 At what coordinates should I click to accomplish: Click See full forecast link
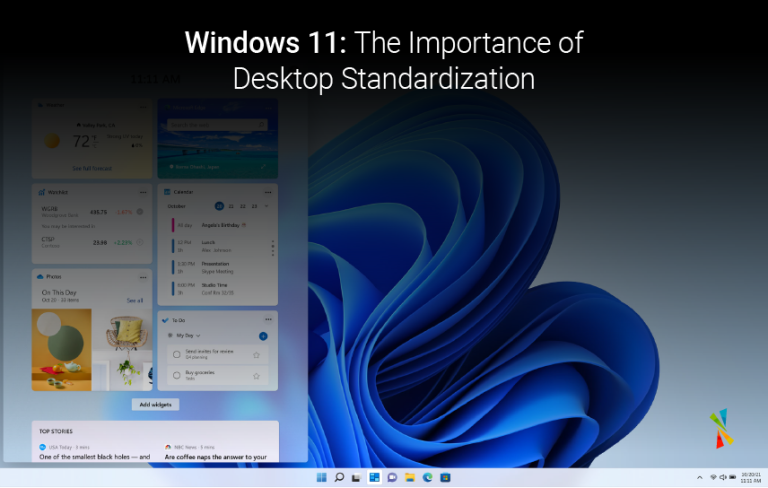click(92, 169)
